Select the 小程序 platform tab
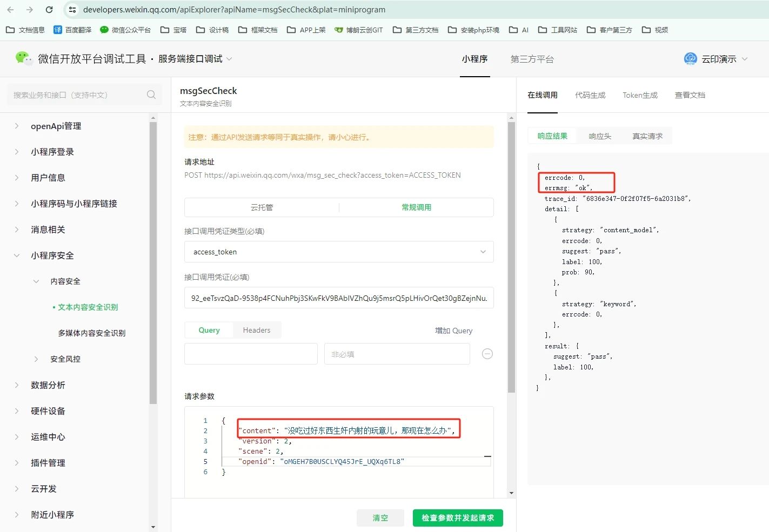Viewport: 769px width, 532px height. [474, 59]
